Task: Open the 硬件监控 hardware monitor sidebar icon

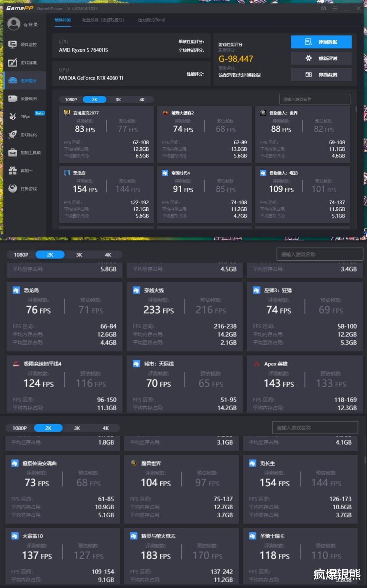Action: tap(13, 44)
